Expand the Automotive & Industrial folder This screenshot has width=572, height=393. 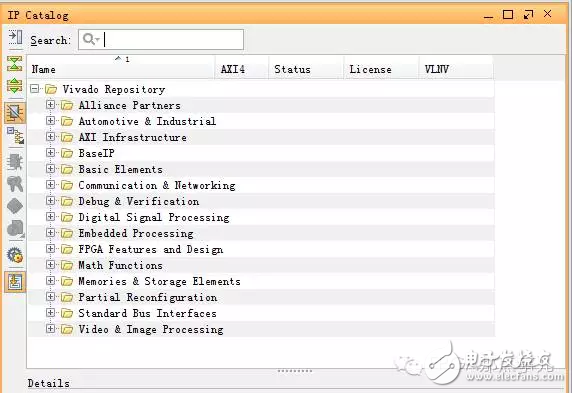[x=51, y=121]
